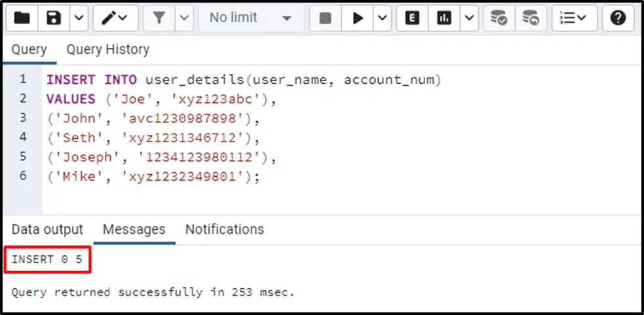Click the Filter funnel icon
Screen dimensions: 644x315
tap(159, 18)
